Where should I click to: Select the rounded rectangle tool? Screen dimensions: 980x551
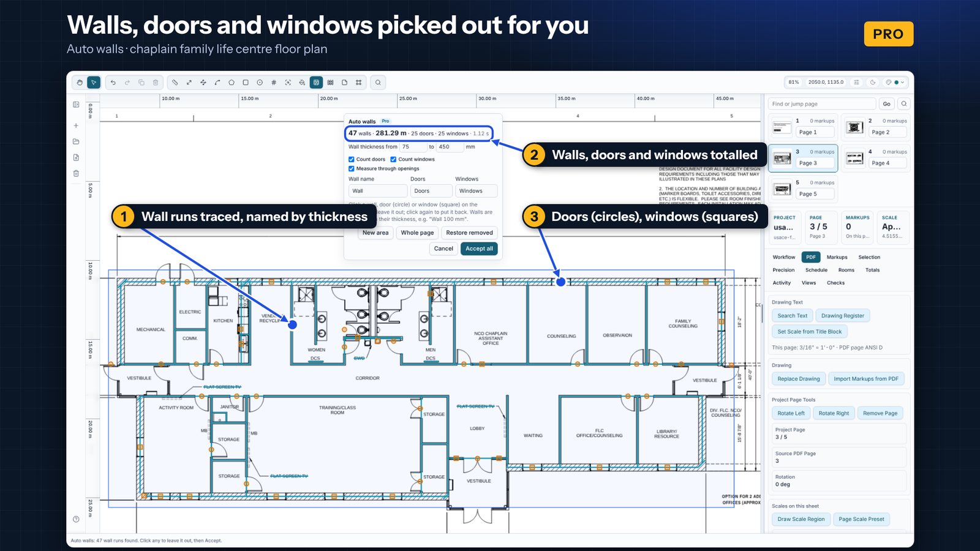[x=246, y=82]
